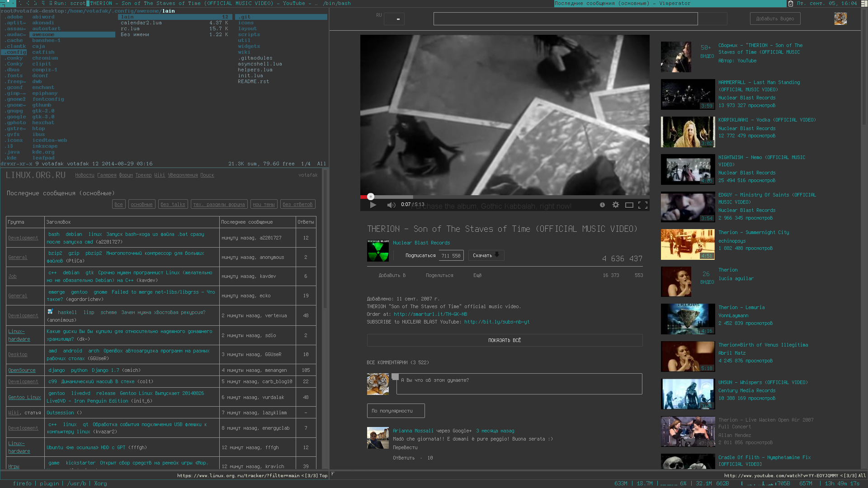This screenshot has width=868, height=488.
Task: Click the layout box icon at top-right corner
Action: (x=864, y=3)
